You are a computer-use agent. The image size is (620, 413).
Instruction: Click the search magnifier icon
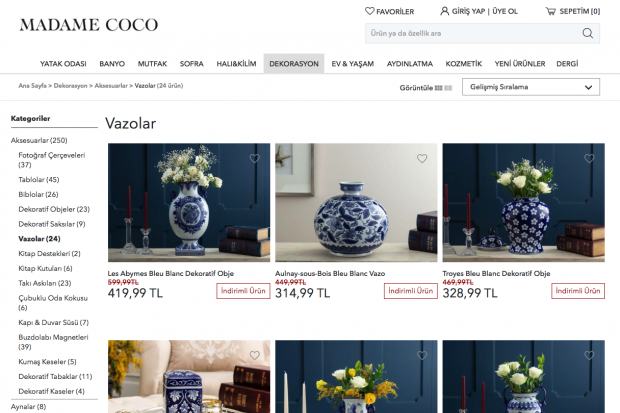pyautogui.click(x=588, y=33)
